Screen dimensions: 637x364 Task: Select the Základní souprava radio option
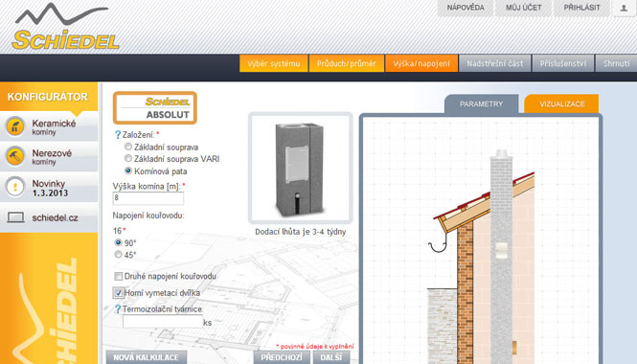point(128,147)
